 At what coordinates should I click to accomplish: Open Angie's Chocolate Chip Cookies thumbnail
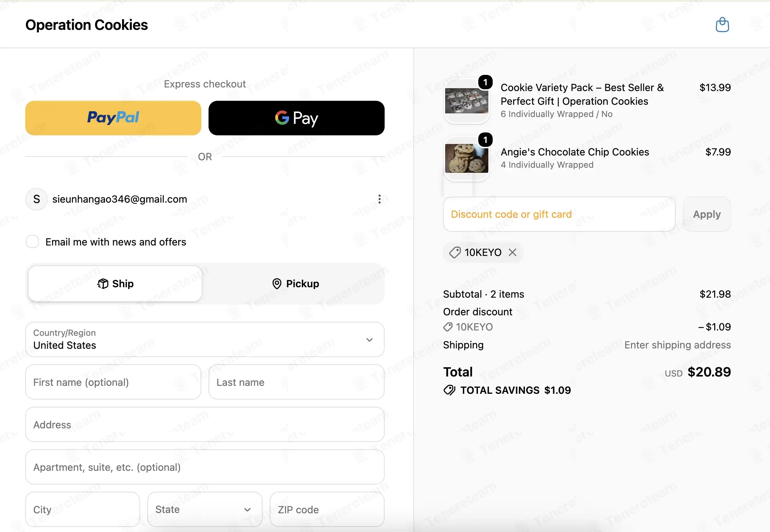(466, 158)
